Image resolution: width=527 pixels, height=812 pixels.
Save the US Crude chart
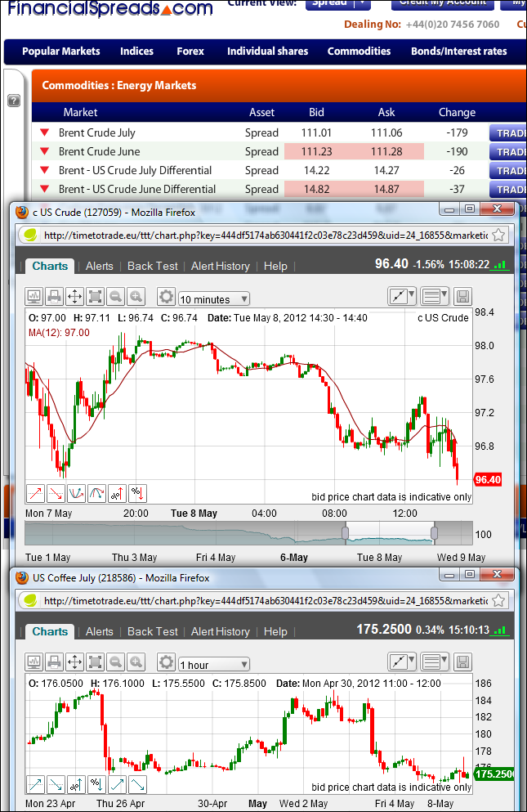[462, 297]
